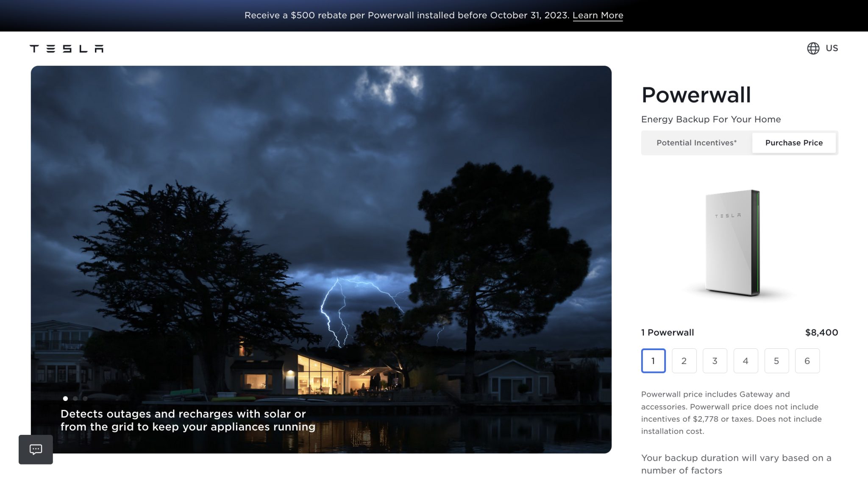Click the $8,400 price text
Screen dimensions: 868x484
821,333
